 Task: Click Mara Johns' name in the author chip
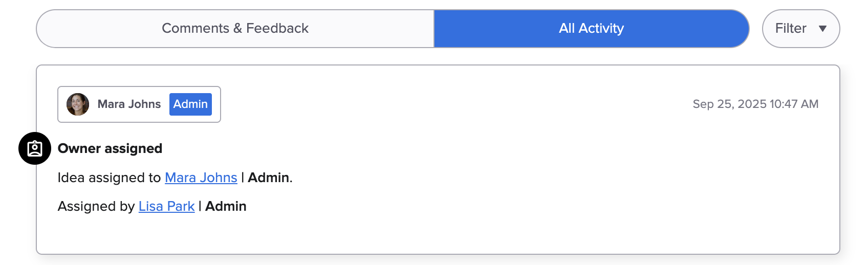tap(129, 104)
